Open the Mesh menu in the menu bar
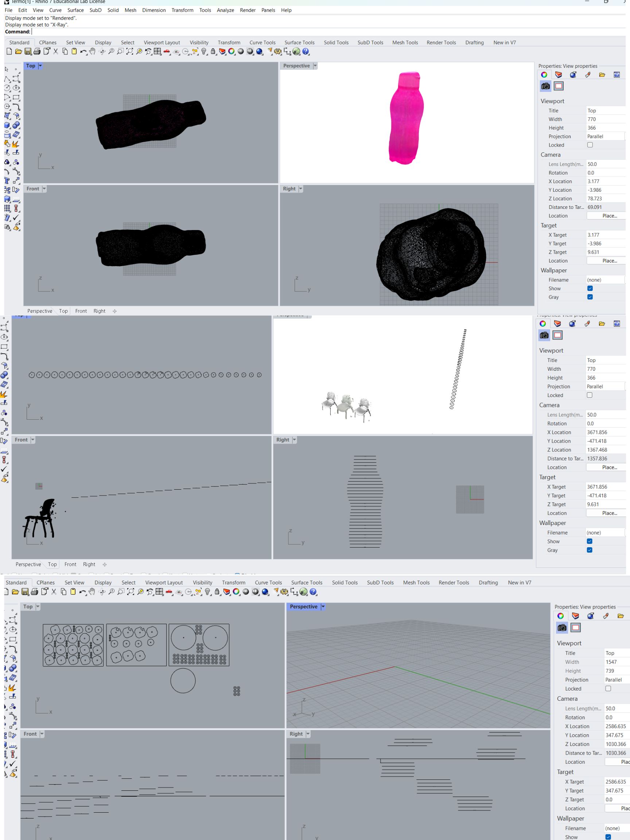 [130, 10]
